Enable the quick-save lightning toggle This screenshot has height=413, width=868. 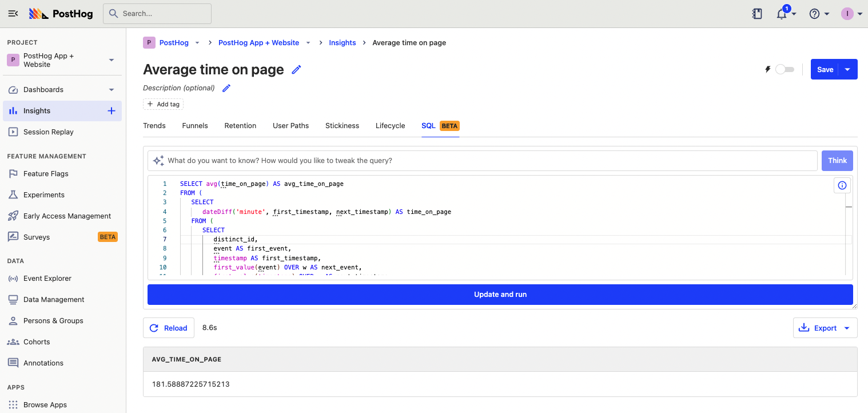click(x=785, y=69)
